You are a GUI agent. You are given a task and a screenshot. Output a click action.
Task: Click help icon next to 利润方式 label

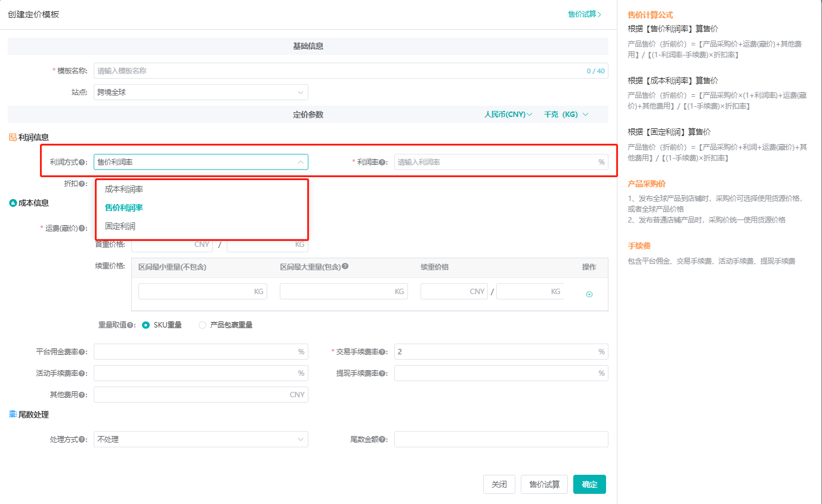click(82, 162)
